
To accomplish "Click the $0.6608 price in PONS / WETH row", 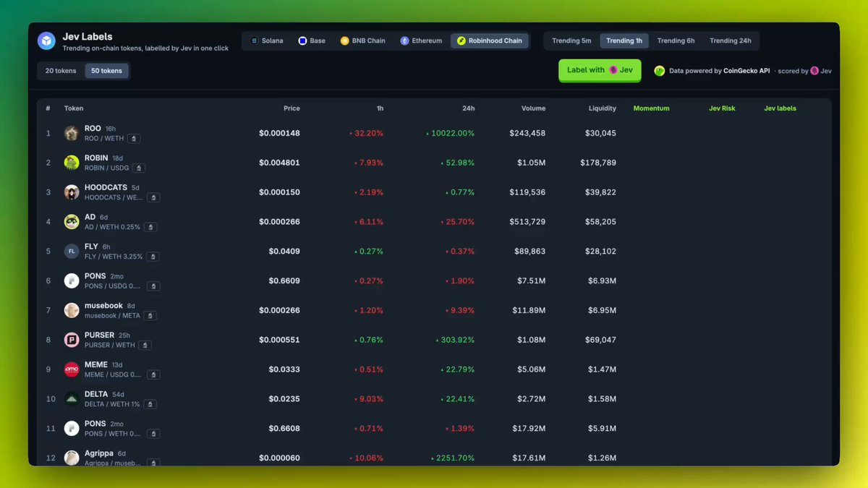I will [x=284, y=429].
